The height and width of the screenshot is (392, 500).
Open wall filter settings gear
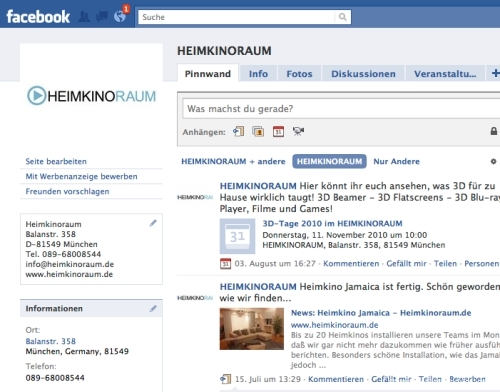coord(493,161)
